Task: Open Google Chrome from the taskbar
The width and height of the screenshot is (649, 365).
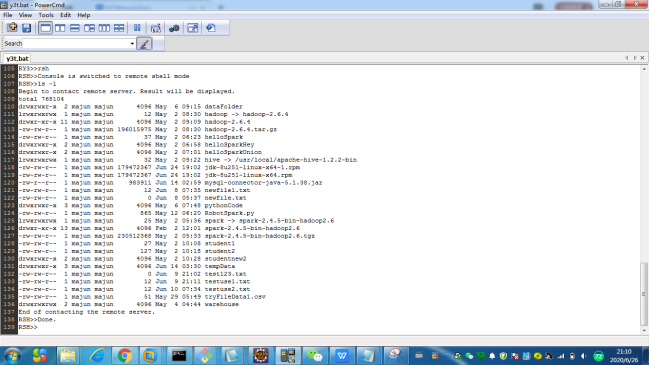Action: click(x=124, y=356)
